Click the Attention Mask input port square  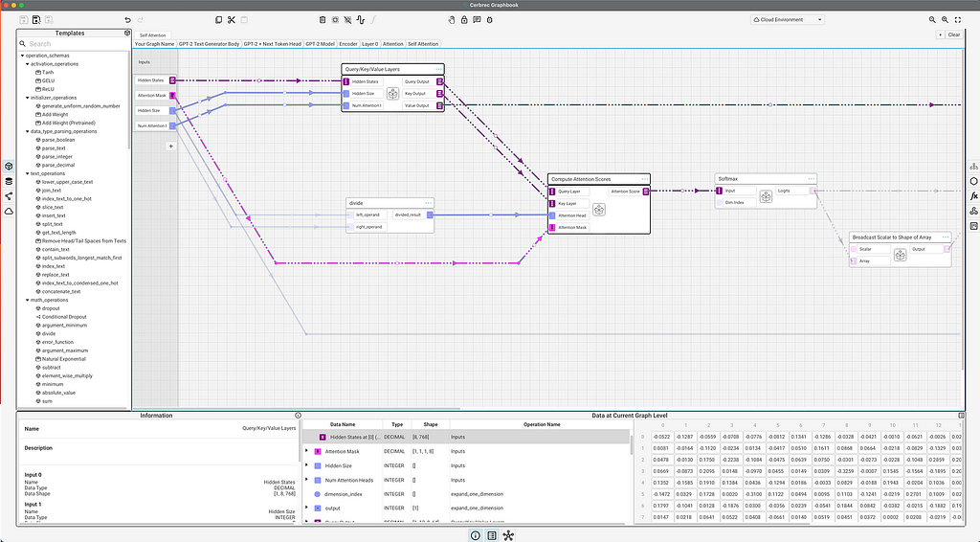(552, 228)
